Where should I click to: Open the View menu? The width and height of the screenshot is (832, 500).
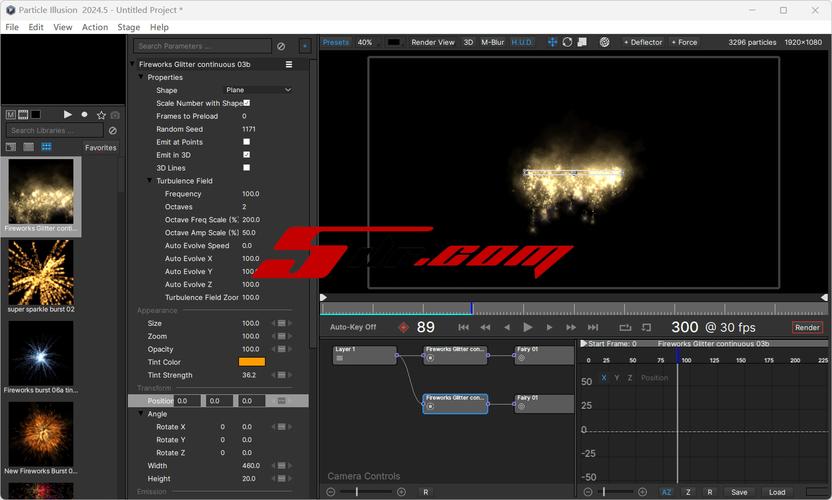pyautogui.click(x=63, y=27)
